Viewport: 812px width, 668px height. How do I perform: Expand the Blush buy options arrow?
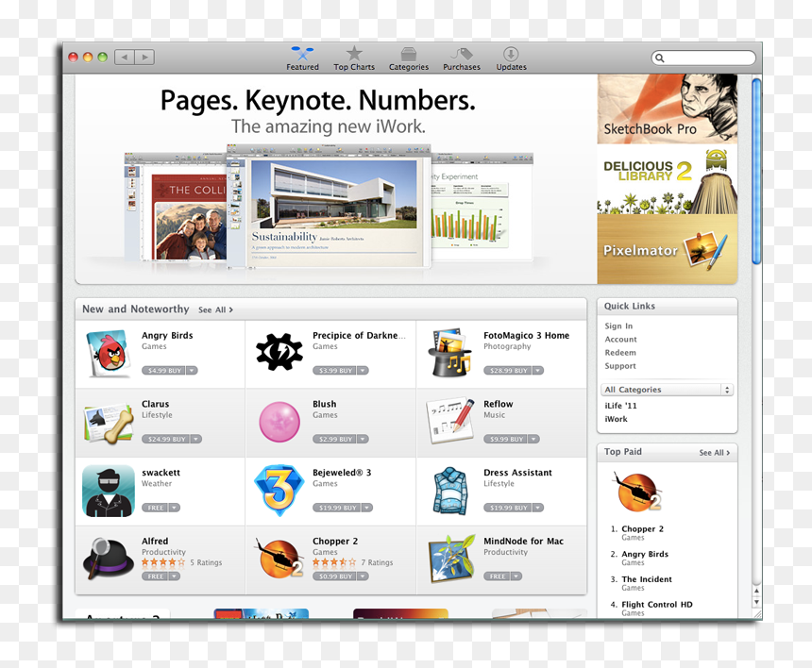click(363, 440)
